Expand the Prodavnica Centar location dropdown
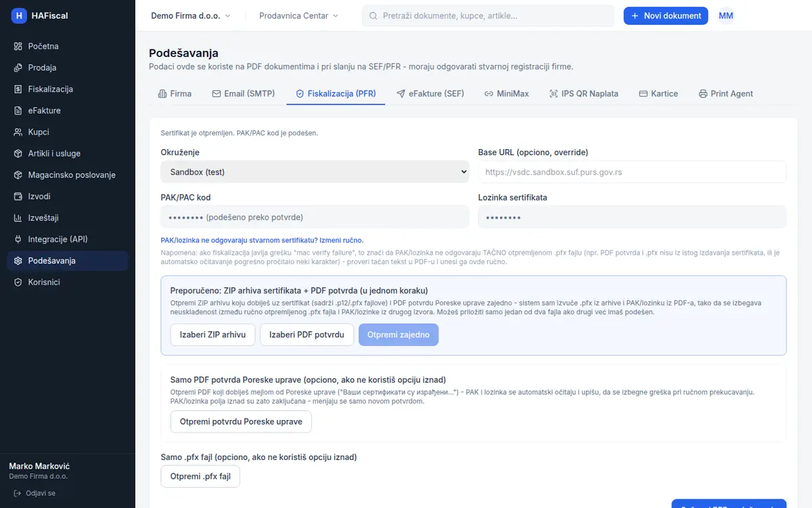812x508 pixels. click(x=298, y=16)
